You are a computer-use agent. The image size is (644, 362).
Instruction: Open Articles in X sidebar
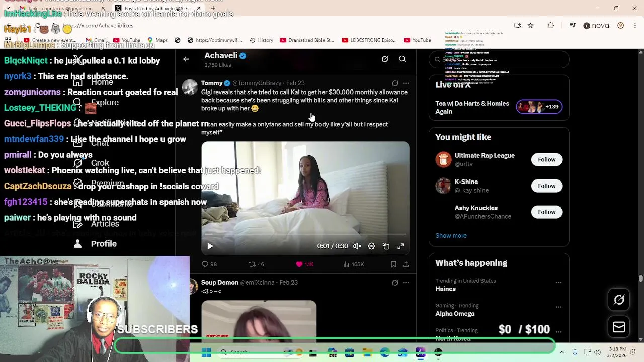point(97,224)
